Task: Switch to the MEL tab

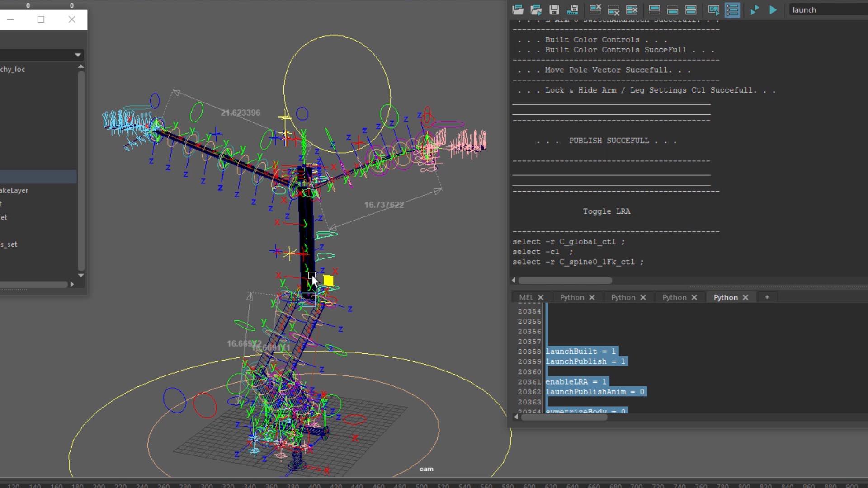Action: (526, 297)
